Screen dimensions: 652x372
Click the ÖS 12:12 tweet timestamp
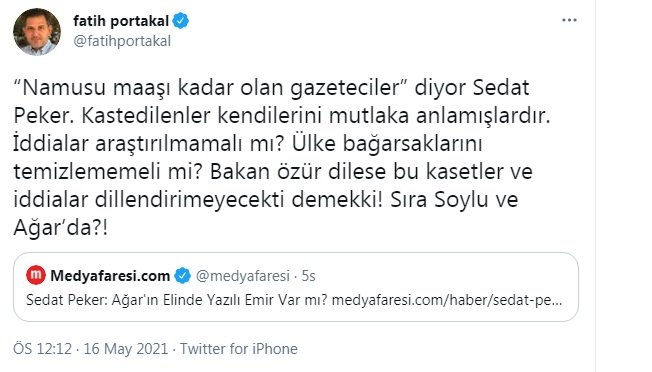42,348
